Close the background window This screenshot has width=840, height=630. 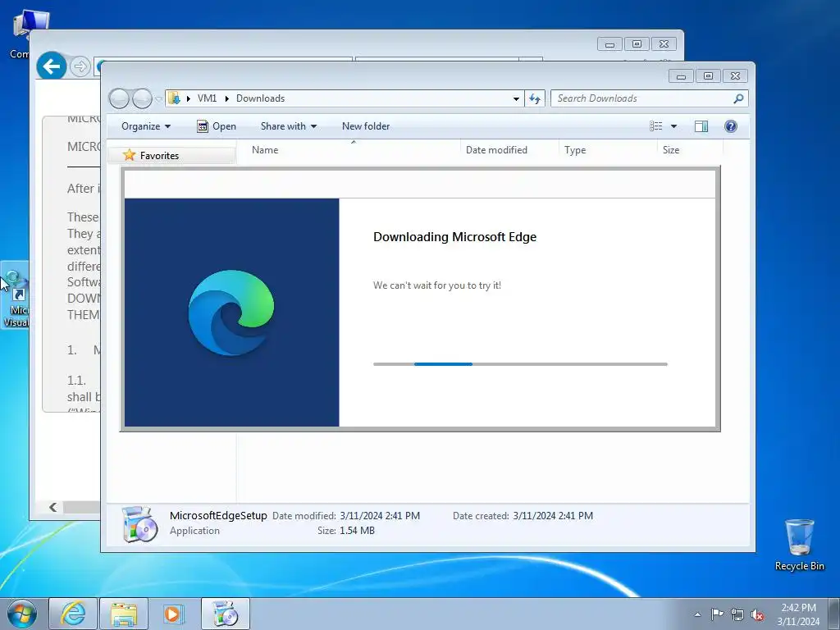click(664, 44)
